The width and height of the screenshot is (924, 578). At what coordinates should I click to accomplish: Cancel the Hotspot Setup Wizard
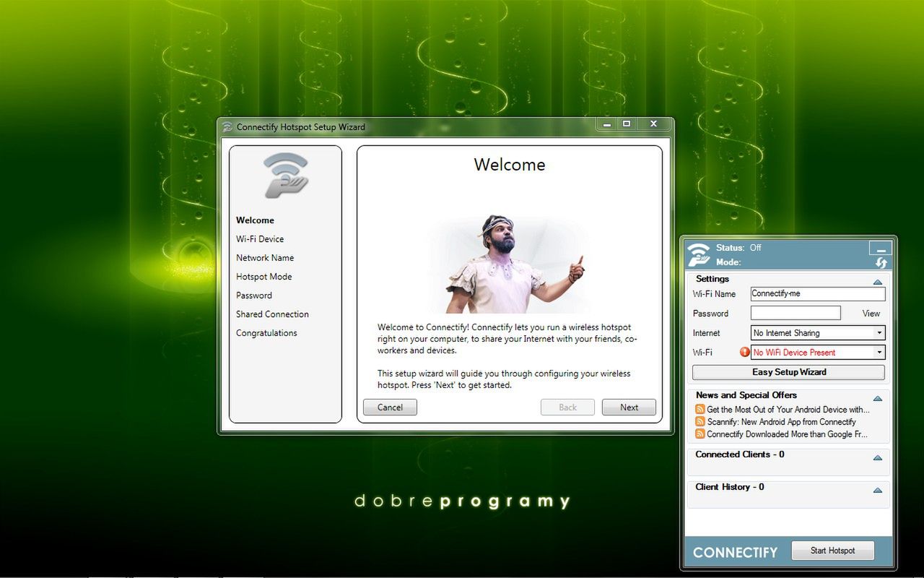pos(390,407)
